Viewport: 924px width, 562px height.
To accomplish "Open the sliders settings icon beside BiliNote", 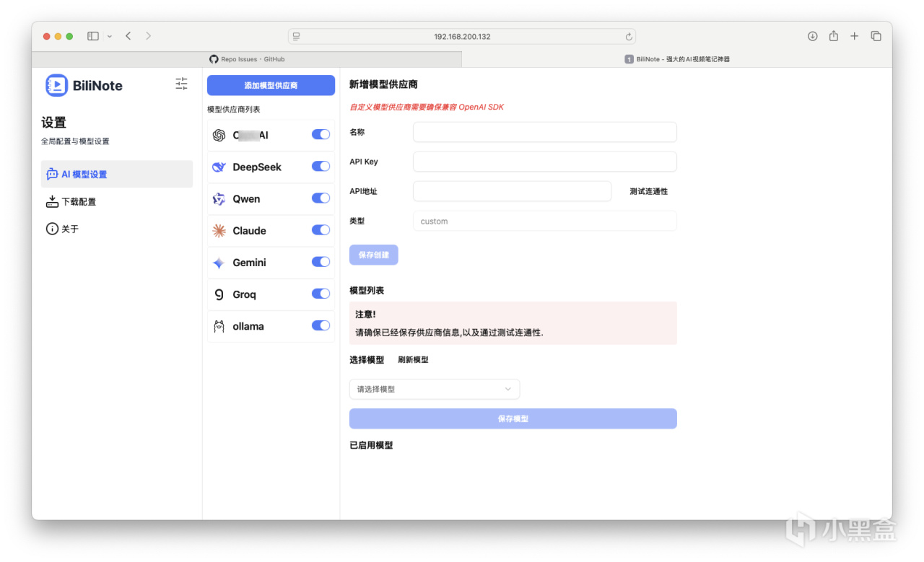I will pyautogui.click(x=181, y=84).
